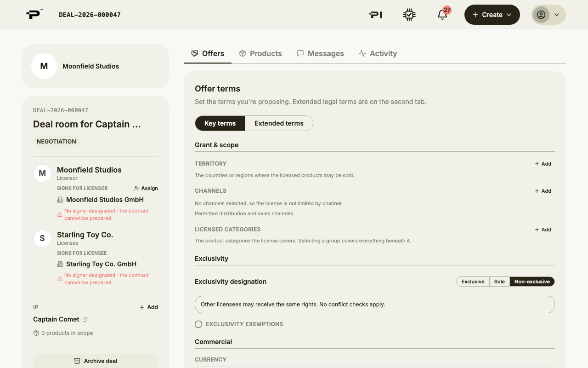
Task: Open the PI icon in the top bar
Action: tap(376, 15)
